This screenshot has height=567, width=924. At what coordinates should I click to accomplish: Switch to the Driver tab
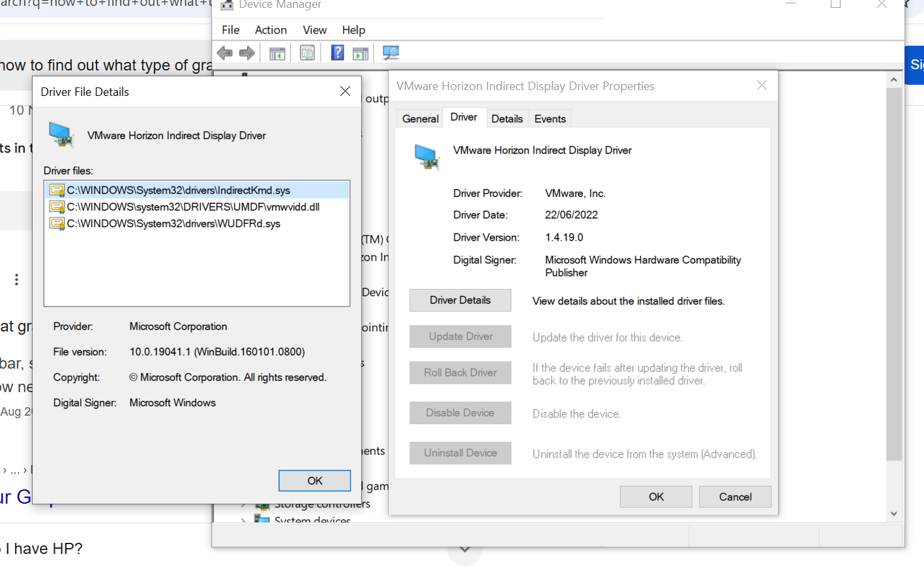coord(464,117)
